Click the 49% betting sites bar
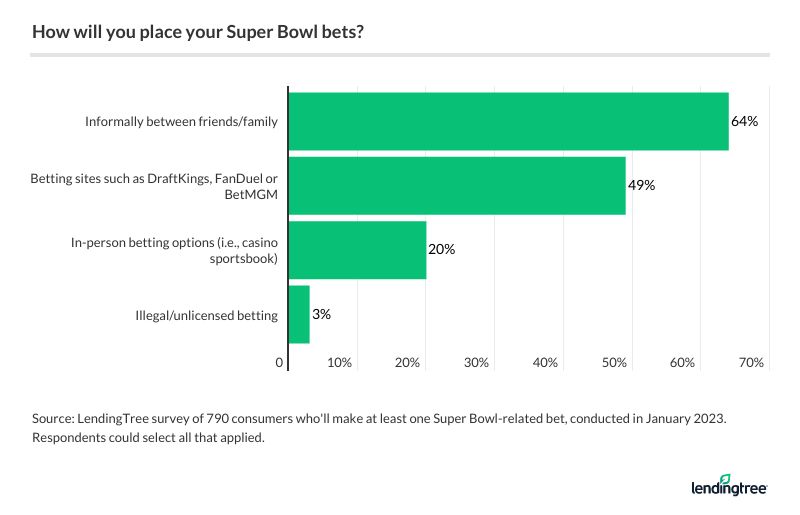Image resolution: width=800 pixels, height=515 pixels. [x=456, y=186]
